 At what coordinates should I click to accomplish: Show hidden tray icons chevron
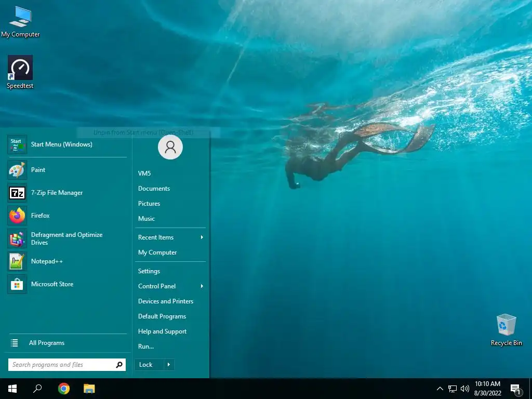[x=440, y=389]
